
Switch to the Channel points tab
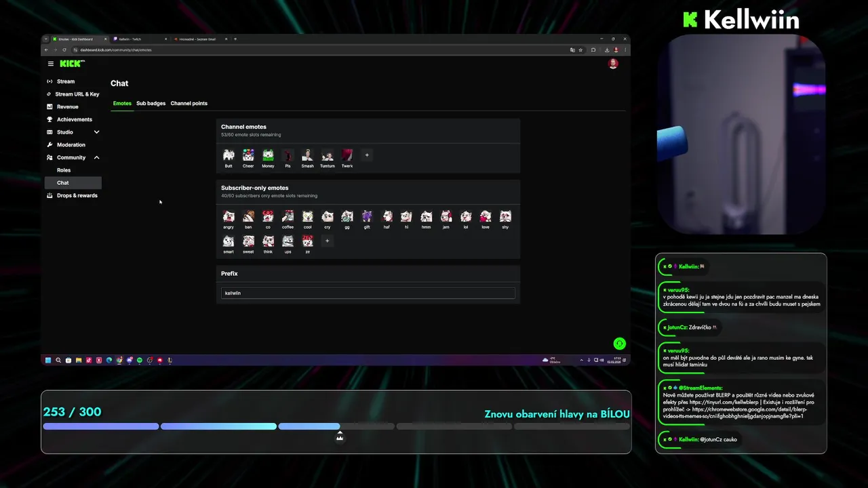pyautogui.click(x=189, y=103)
